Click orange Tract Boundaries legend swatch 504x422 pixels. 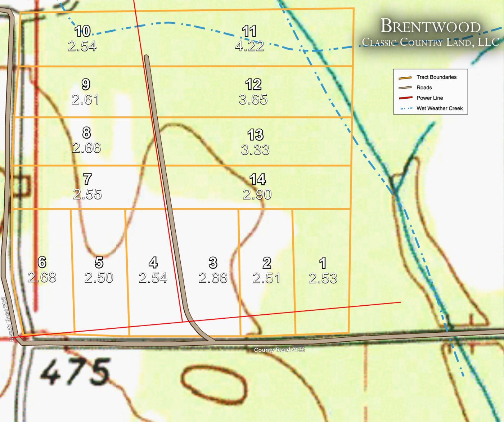coord(405,77)
